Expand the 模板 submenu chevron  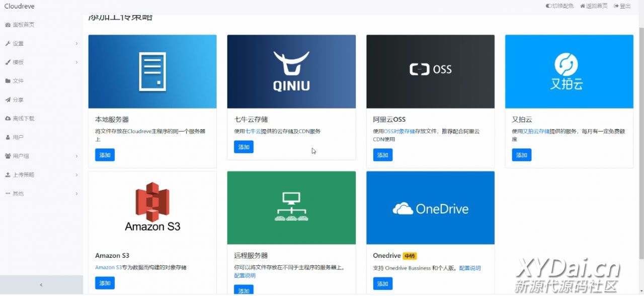[x=76, y=62]
